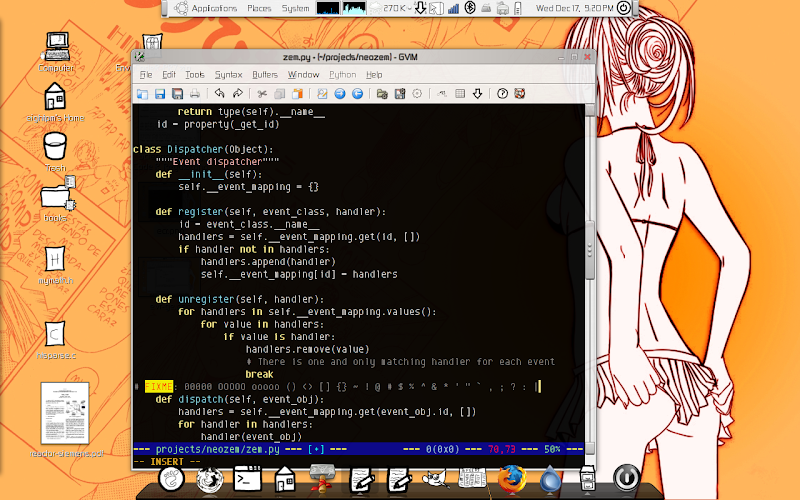
Task: Click the Copy icon in the GVIM toolbar
Action: pos(280,94)
